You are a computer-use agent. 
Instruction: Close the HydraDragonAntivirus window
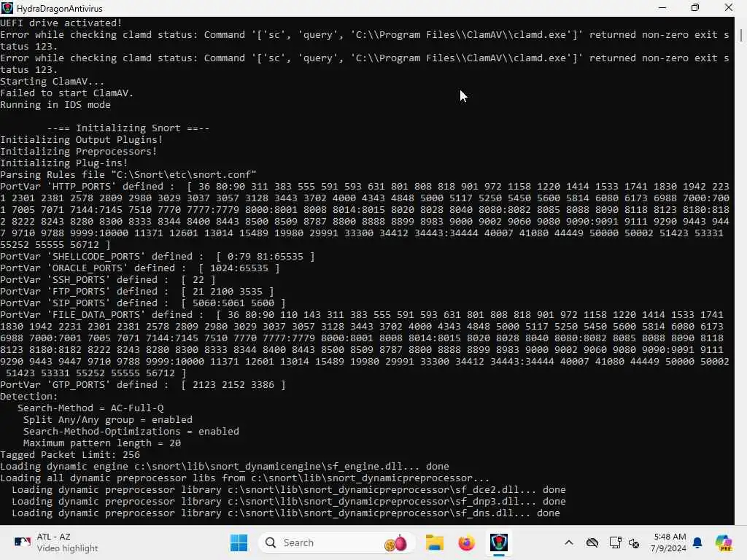pyautogui.click(x=729, y=8)
